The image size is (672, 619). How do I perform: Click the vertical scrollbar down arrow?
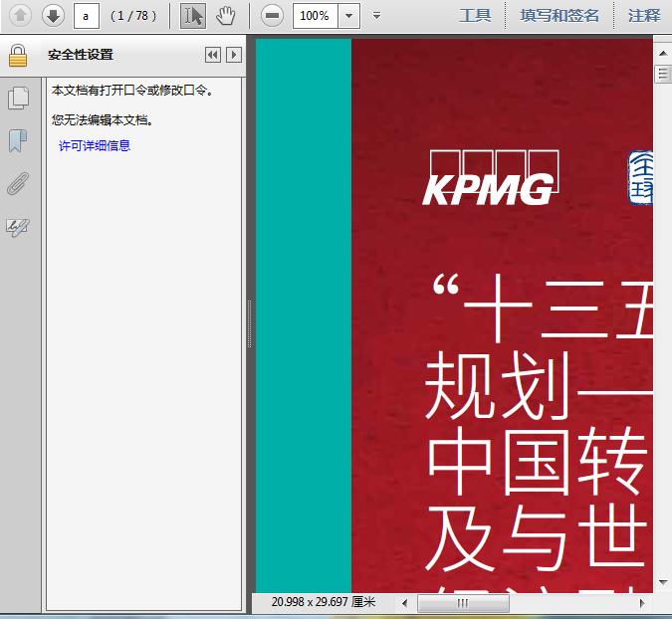[663, 582]
